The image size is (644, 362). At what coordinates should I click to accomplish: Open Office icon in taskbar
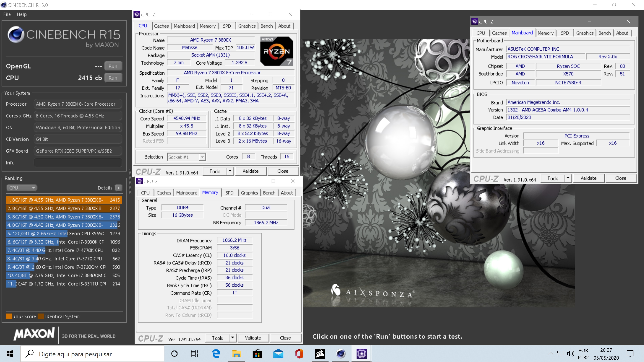pyautogui.click(x=299, y=354)
